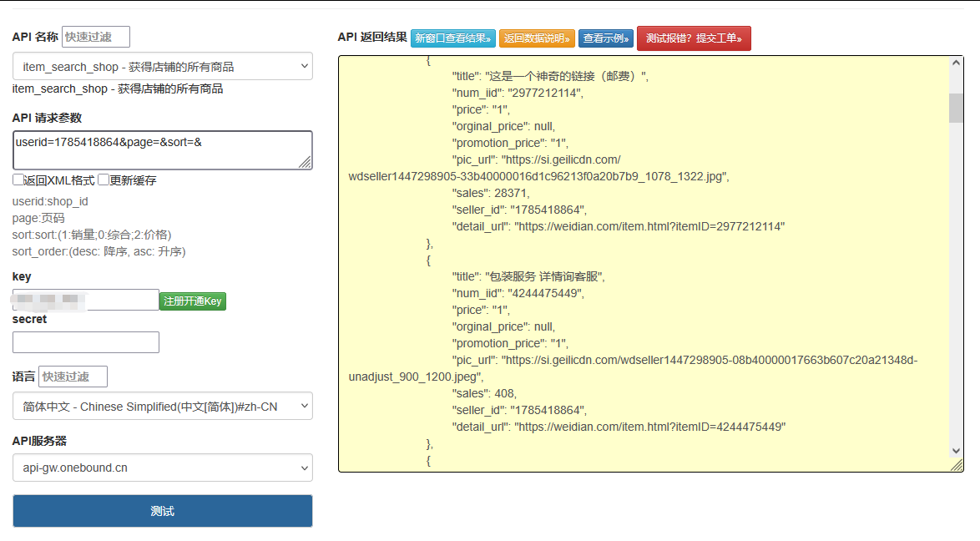Click the sort_order:(desc: 降序, asc: 升序) hint
This screenshot has width=980, height=541.
(99, 251)
